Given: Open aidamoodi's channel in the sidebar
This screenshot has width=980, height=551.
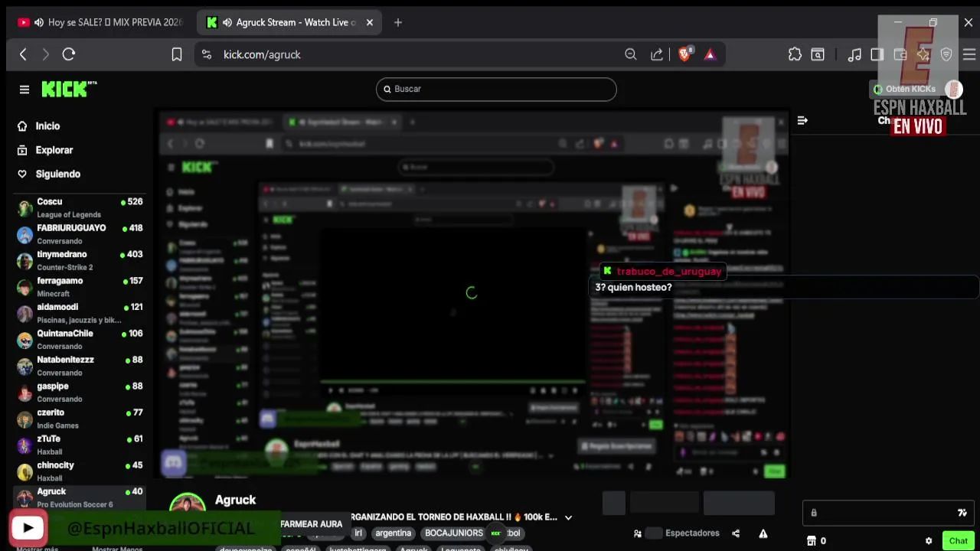Looking at the screenshot, I should pos(80,313).
